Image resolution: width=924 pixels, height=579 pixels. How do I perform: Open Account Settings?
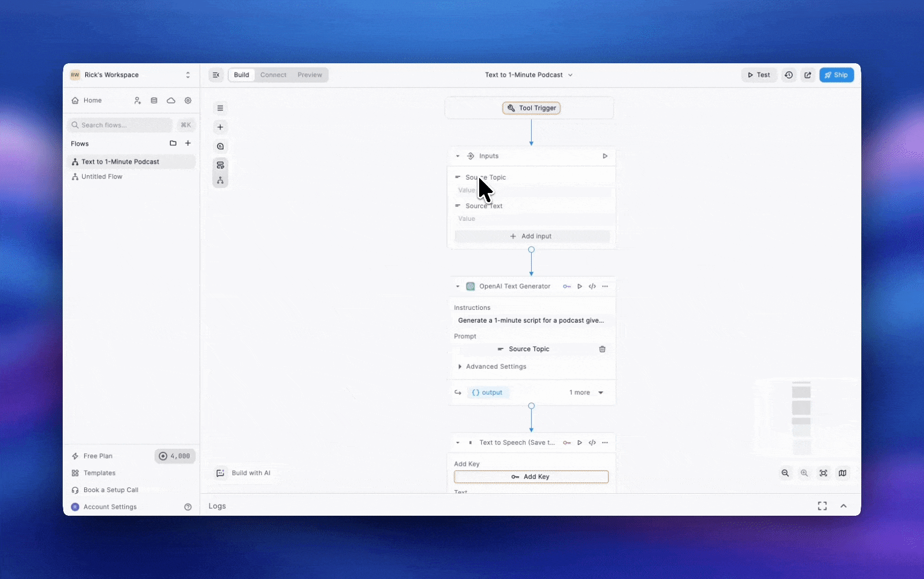tap(104, 507)
